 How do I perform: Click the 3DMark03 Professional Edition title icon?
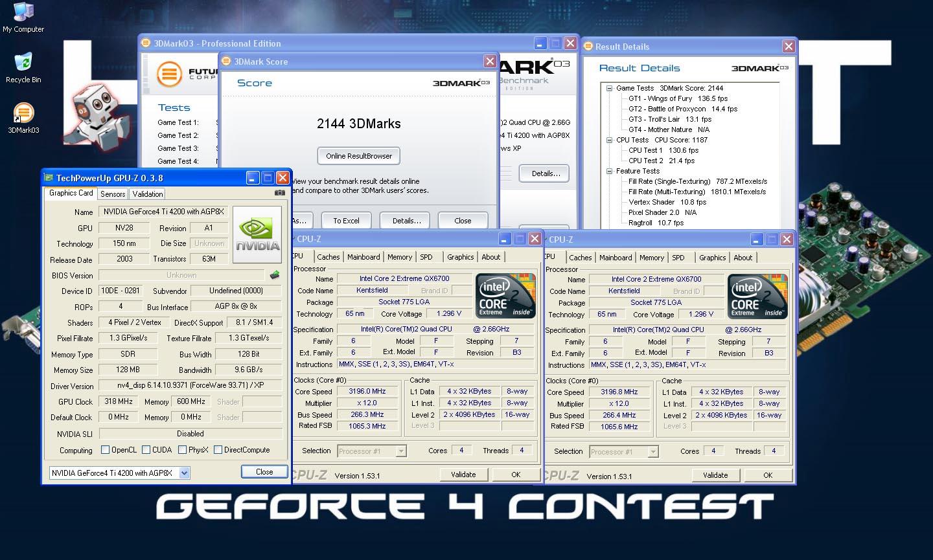click(146, 43)
